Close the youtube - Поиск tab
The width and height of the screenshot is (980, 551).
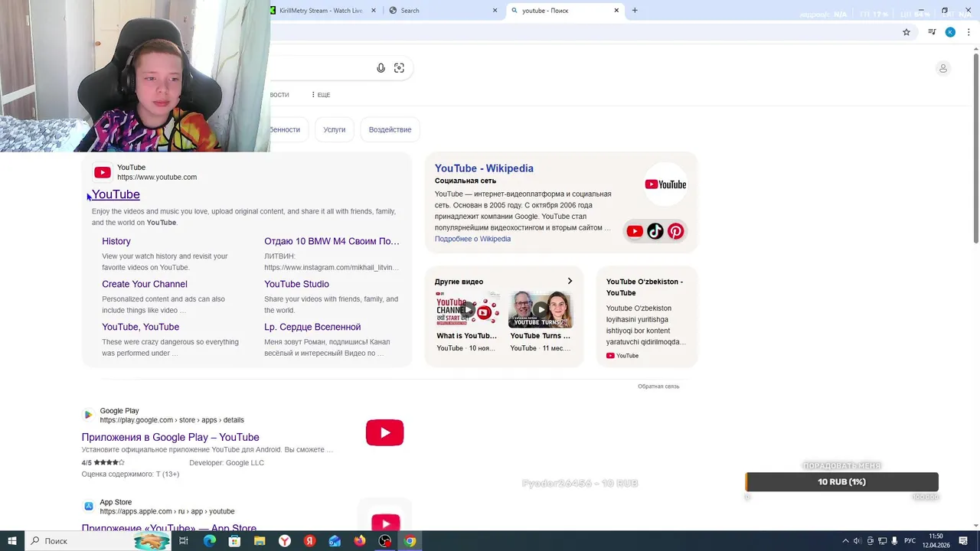pyautogui.click(x=616, y=11)
